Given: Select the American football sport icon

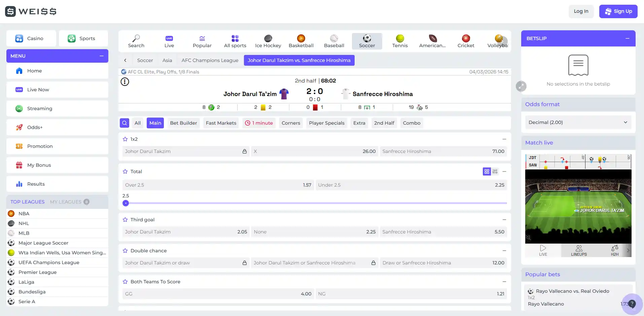Looking at the screenshot, I should (x=432, y=41).
